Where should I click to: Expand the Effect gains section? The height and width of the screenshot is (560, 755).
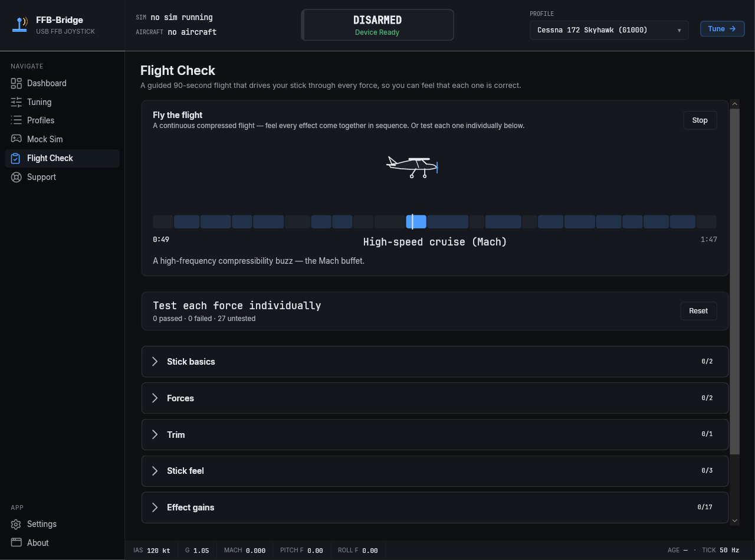click(435, 507)
